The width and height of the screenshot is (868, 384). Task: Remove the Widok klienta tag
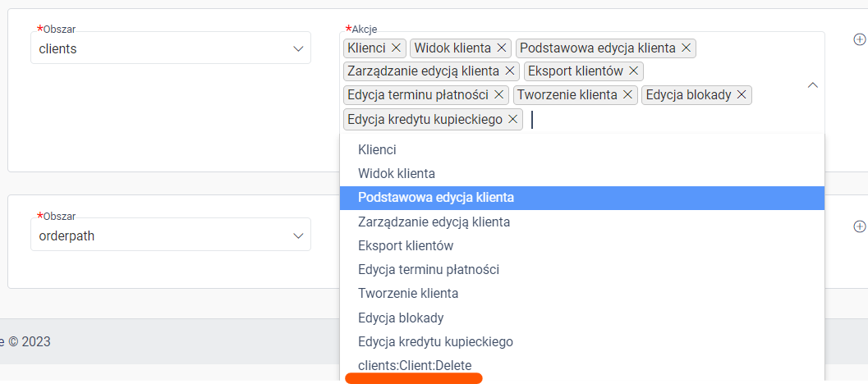point(502,48)
